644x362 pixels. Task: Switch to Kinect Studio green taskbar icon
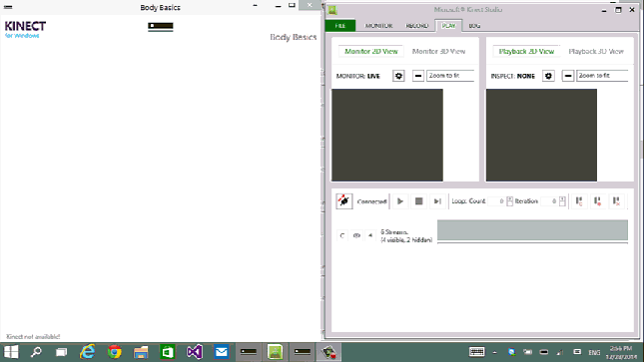click(275, 352)
